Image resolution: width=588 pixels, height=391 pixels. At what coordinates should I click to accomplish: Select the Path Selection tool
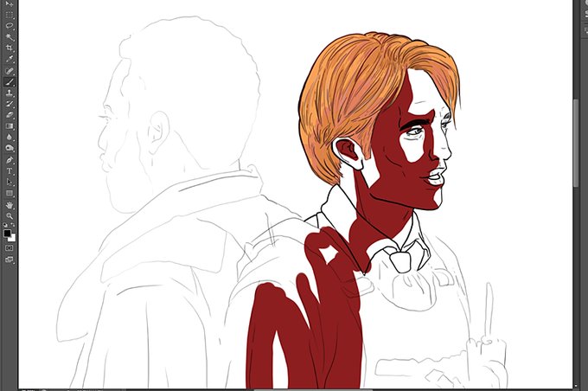[9, 183]
